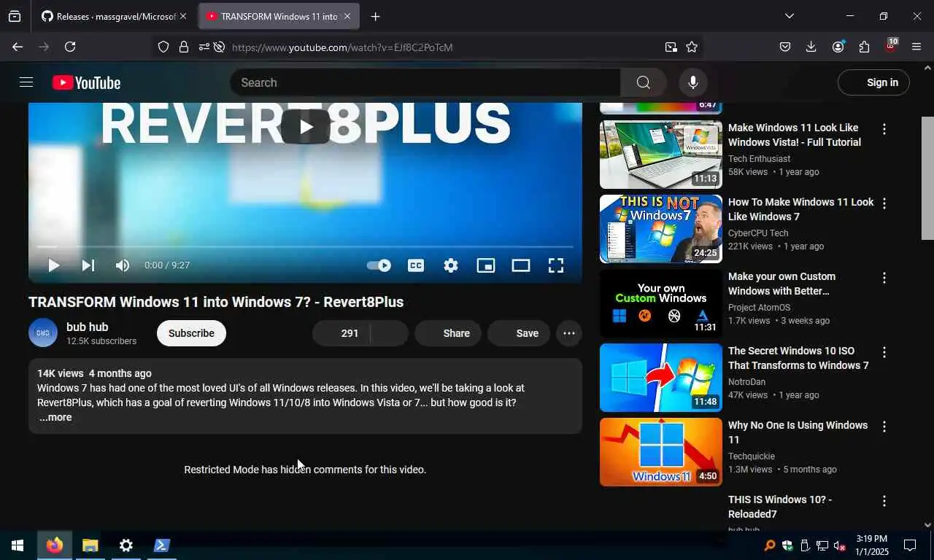Seek on the video progress bar
Image resolution: width=934 pixels, height=560 pixels.
305,247
